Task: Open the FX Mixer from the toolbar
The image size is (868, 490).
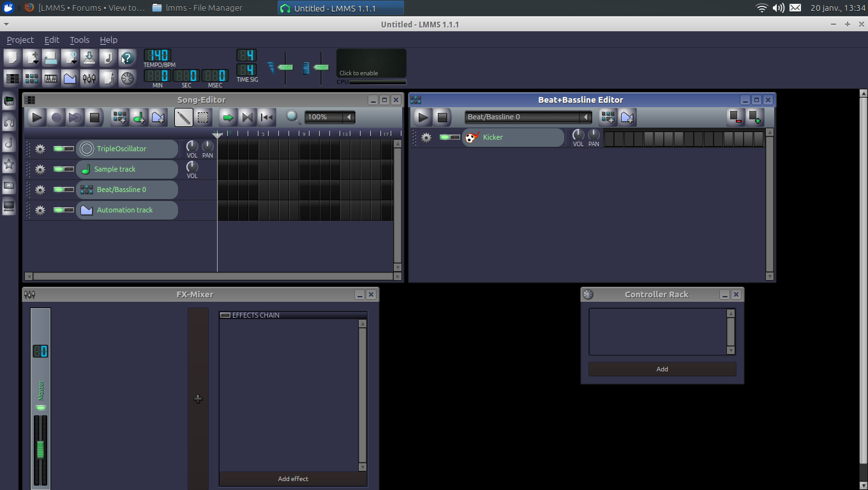Action: [x=89, y=78]
